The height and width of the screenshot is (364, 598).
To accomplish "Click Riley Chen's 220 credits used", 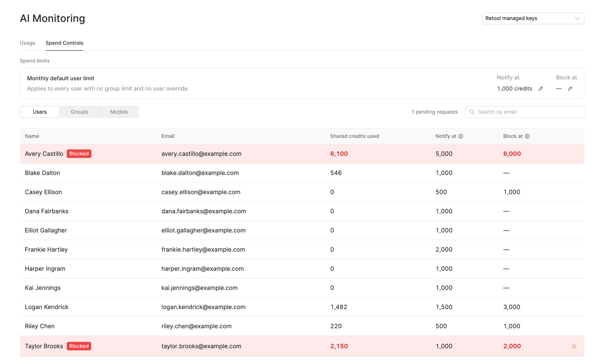I will pyautogui.click(x=336, y=326).
